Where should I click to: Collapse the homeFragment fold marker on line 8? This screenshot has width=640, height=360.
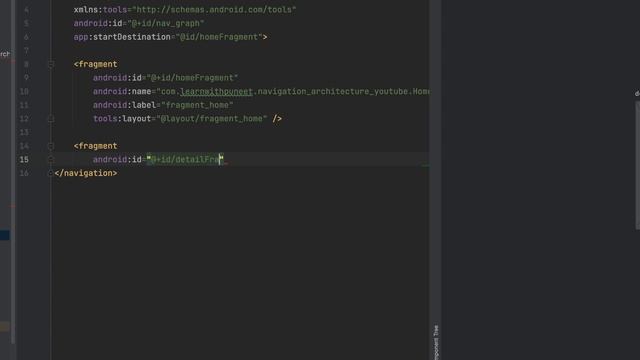(51, 64)
